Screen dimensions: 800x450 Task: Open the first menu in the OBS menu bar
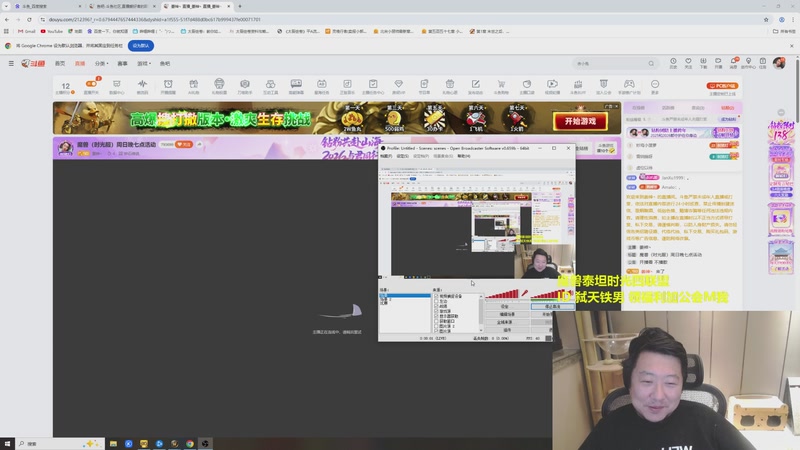[386, 156]
